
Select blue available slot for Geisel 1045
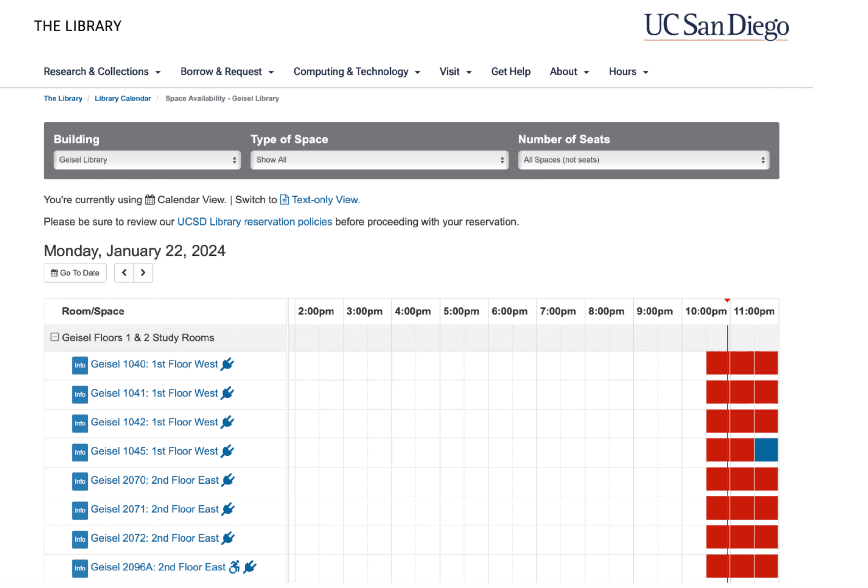[766, 450]
